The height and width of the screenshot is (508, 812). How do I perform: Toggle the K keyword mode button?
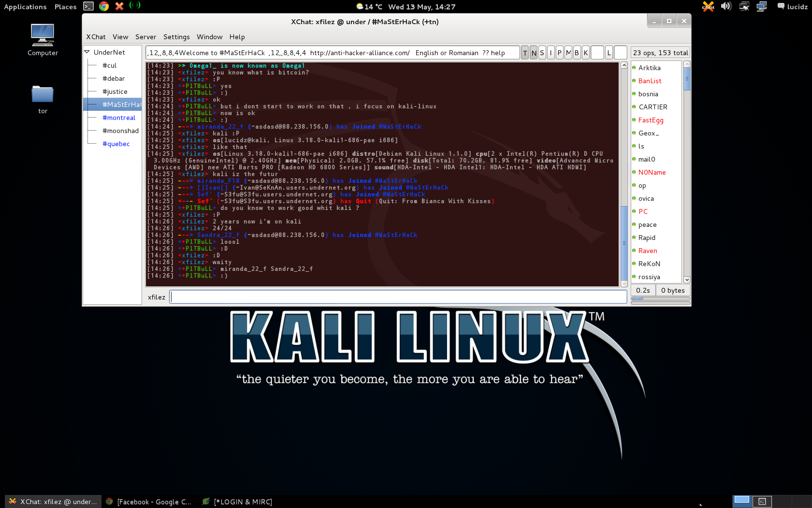pyautogui.click(x=585, y=53)
